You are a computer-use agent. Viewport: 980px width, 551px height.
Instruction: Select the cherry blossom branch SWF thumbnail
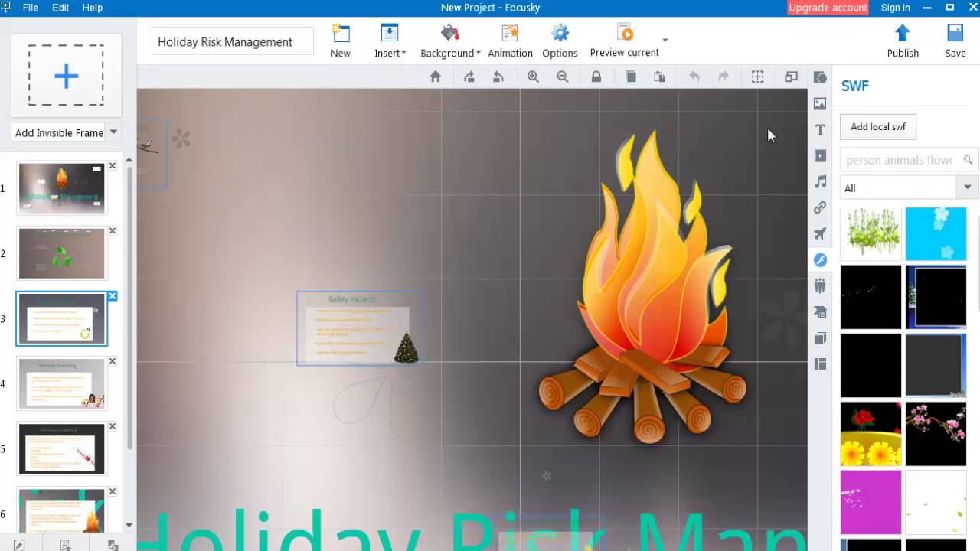coord(936,434)
